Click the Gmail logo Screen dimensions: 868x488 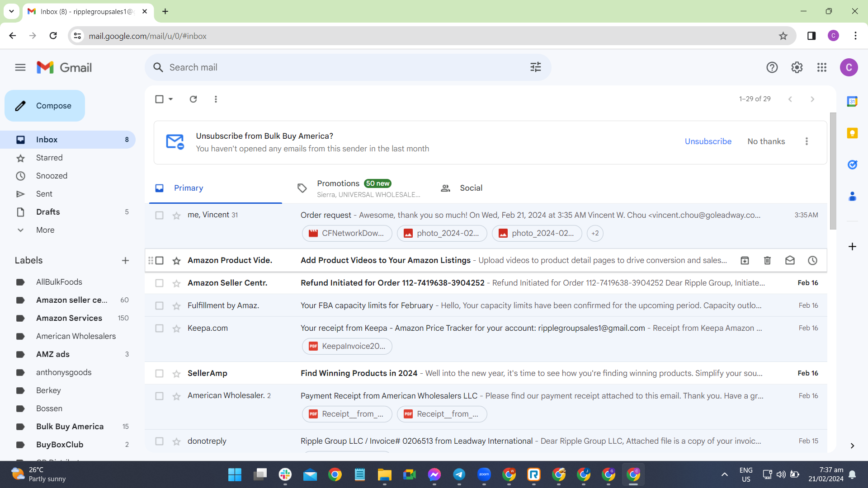[x=64, y=68]
